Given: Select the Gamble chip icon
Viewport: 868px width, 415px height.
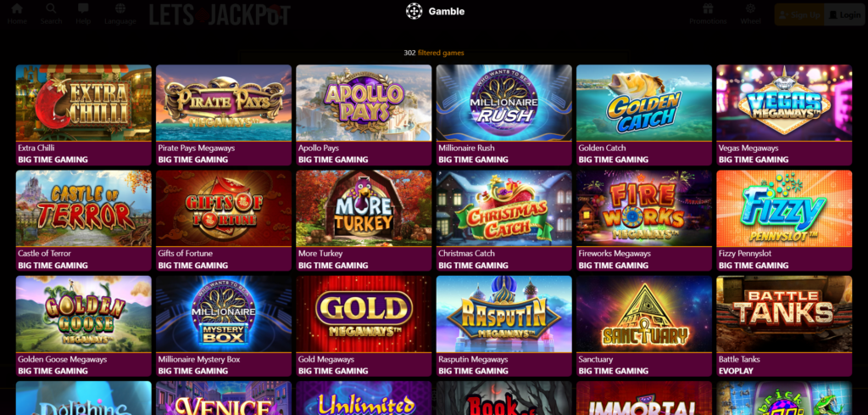Looking at the screenshot, I should click(414, 11).
